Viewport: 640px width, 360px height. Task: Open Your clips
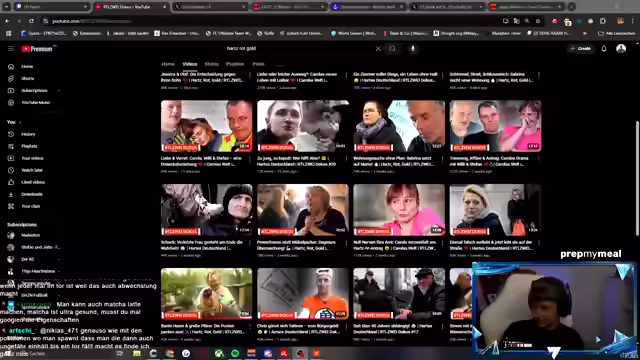click(31, 207)
